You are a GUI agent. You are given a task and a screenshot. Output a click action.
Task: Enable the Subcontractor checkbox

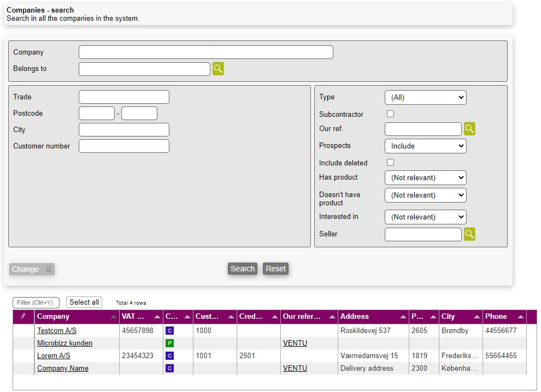pyautogui.click(x=390, y=114)
